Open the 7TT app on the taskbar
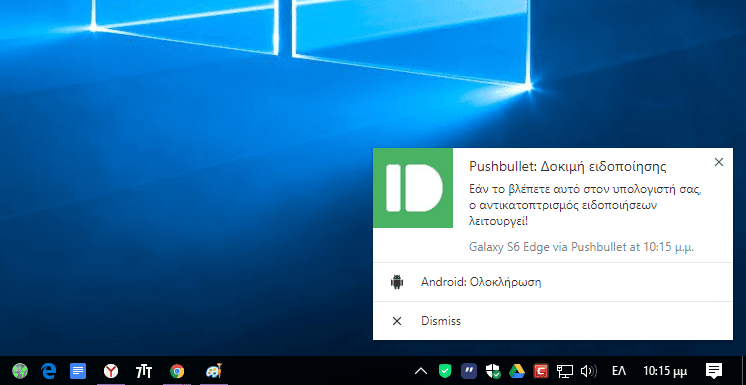The width and height of the screenshot is (746, 385). point(144,371)
